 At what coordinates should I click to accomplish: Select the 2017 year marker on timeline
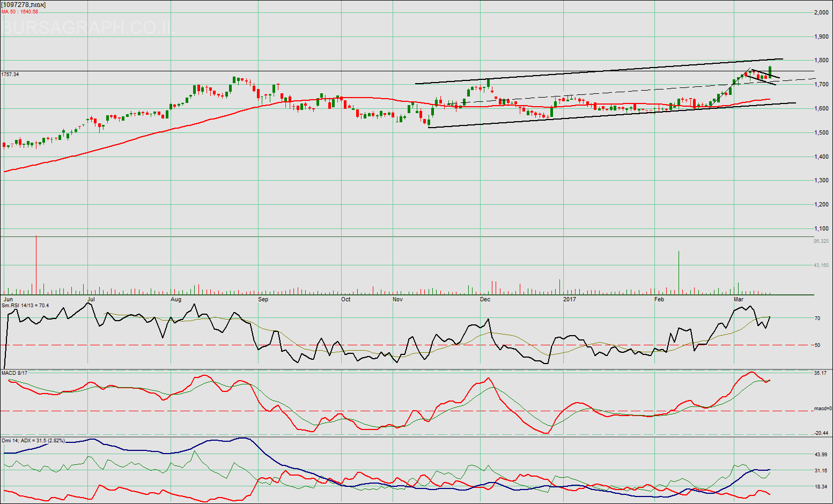(569, 299)
